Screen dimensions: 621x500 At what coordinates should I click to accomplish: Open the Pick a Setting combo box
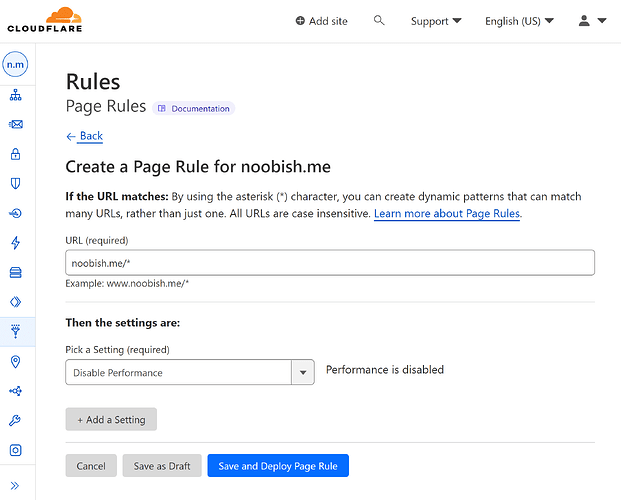coord(190,372)
